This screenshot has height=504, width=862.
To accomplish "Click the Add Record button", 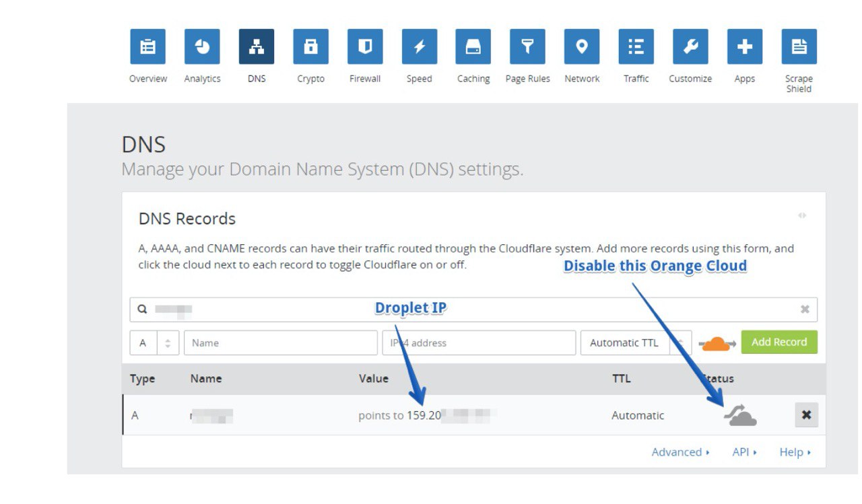I will (x=779, y=342).
